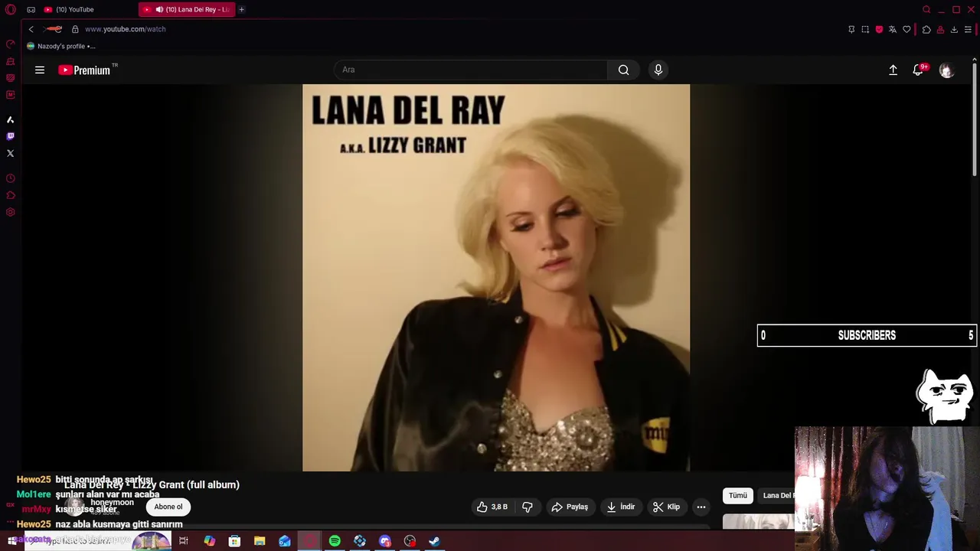Open the sidebar Aria AI icon
980x551 pixels.
point(11,119)
